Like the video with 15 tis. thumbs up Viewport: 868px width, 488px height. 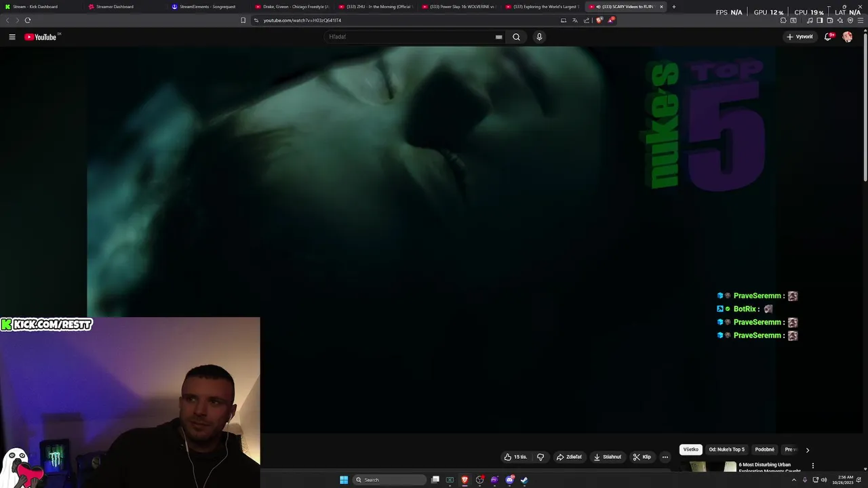point(515,457)
